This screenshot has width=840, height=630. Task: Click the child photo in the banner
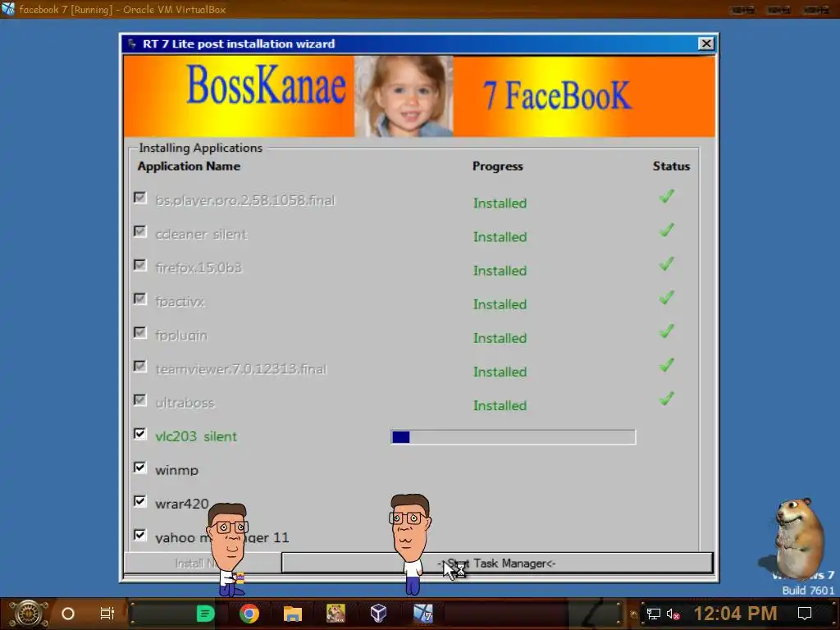[x=404, y=97]
